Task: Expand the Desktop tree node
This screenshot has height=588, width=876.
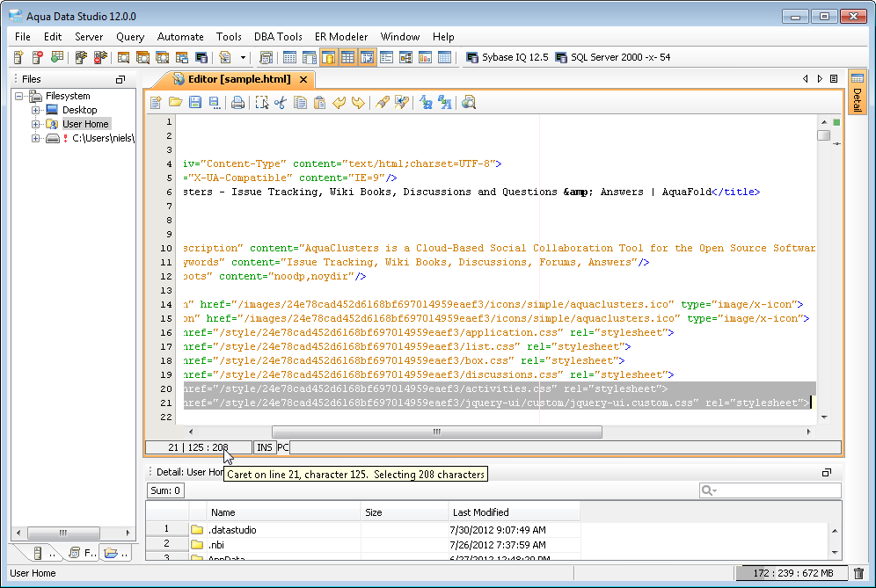Action: tap(36, 110)
